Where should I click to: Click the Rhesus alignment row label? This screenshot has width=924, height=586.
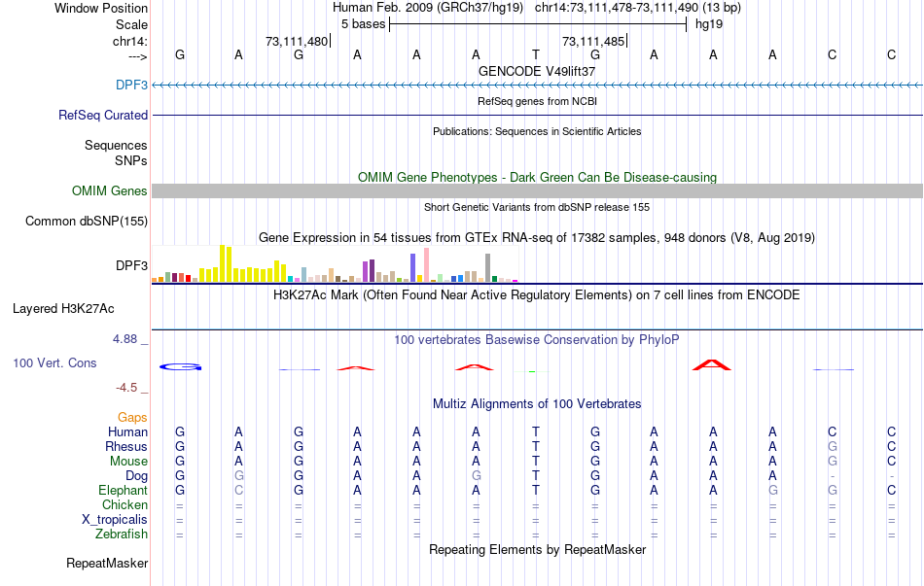click(x=126, y=446)
